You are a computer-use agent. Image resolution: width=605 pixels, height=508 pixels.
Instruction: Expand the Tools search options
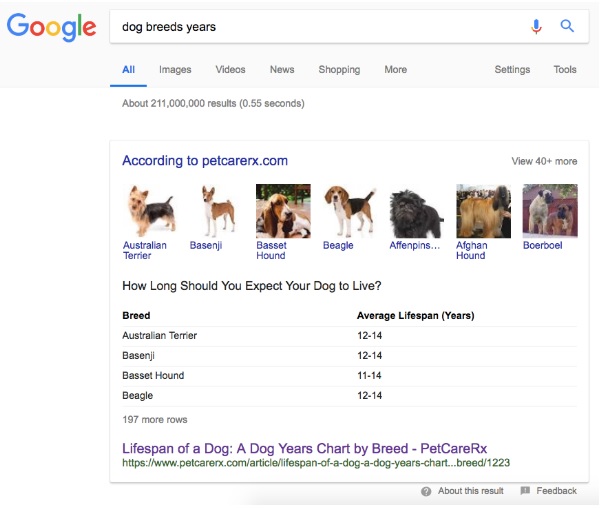point(565,70)
